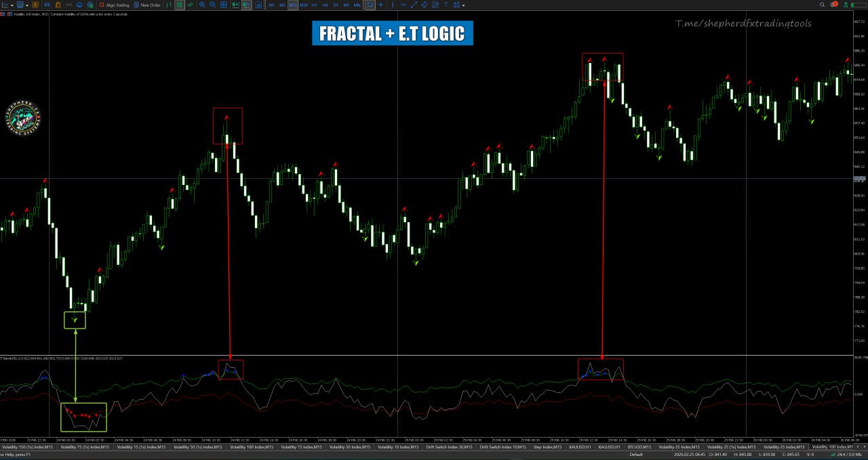Open the Step Index,M15 chart tab
The image size is (868, 460).
coord(548,447)
